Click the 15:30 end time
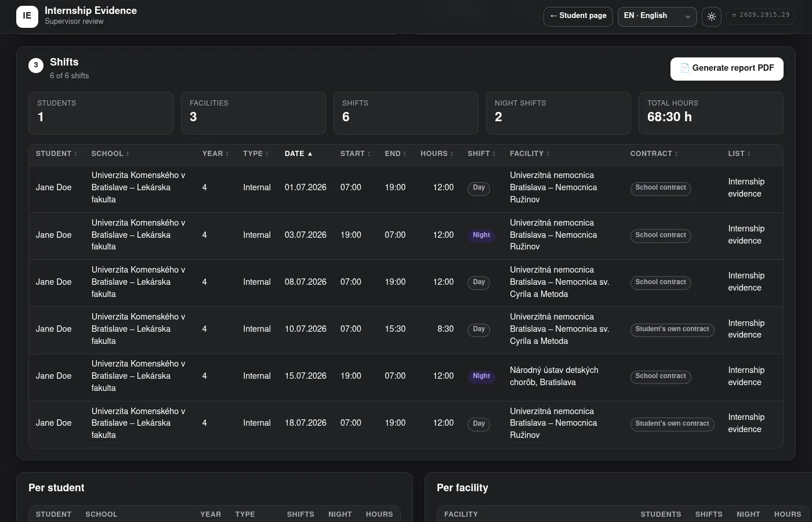Screen dimensions: 812x522 395,329
